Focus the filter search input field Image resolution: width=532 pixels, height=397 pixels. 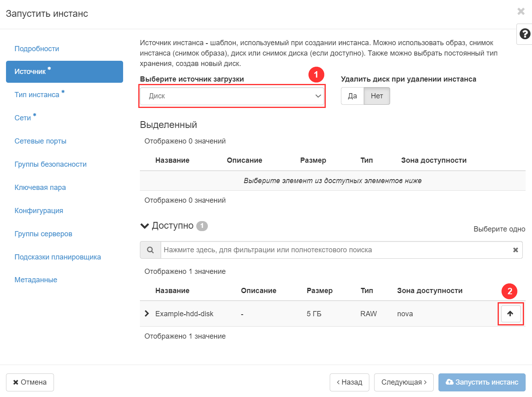[336, 250]
